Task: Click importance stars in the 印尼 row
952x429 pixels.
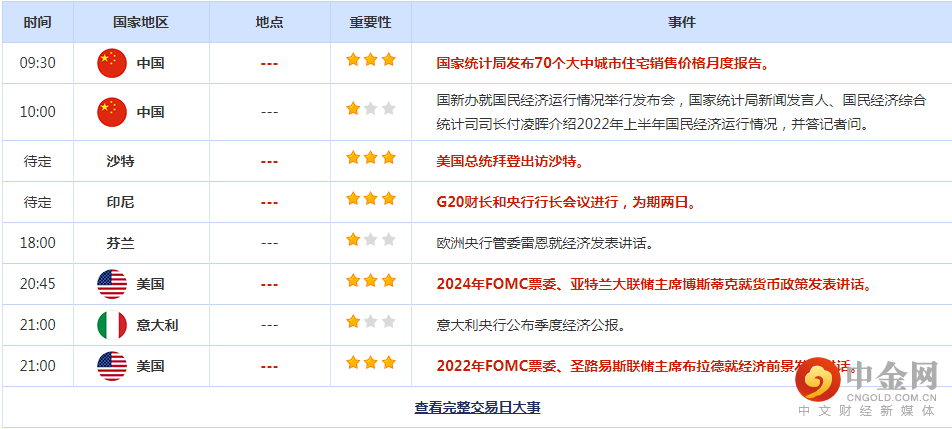Action: coord(370,198)
